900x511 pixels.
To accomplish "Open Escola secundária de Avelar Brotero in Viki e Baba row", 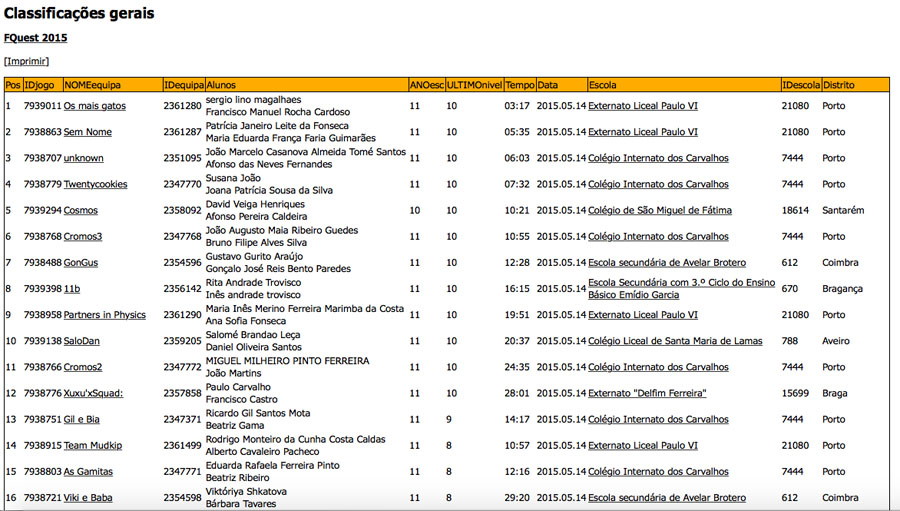I will click(667, 498).
